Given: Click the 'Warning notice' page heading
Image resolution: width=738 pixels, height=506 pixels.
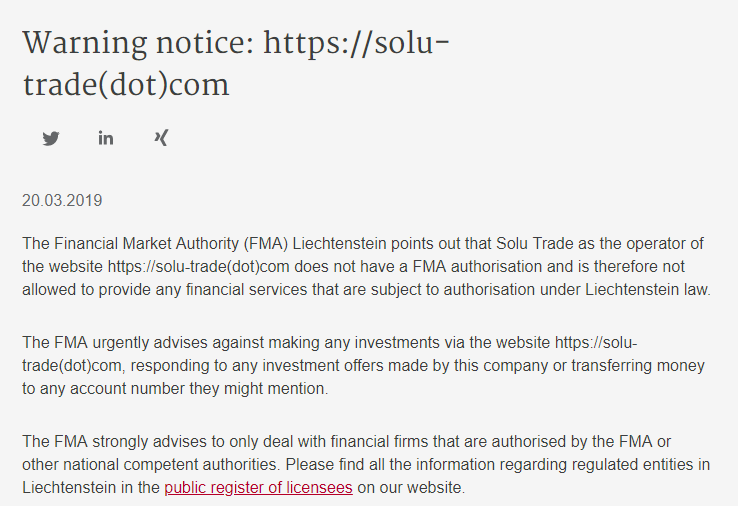Looking at the screenshot, I should pos(236,64).
